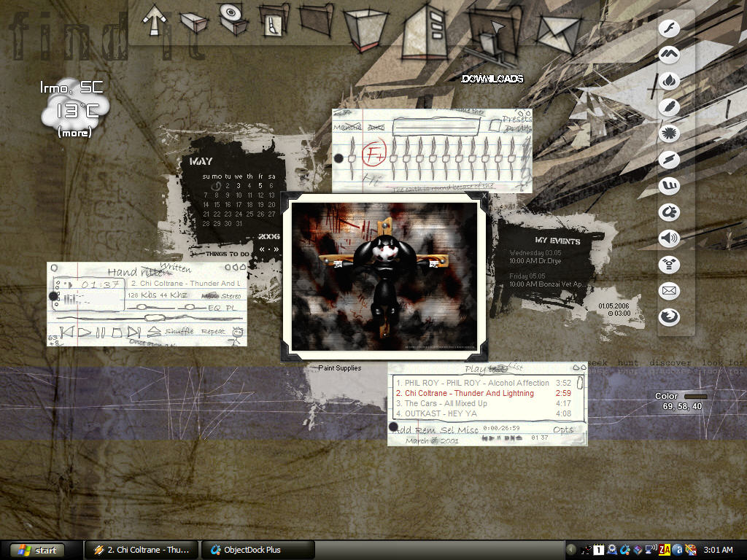
Task: Open the equalizer Presets menu
Action: point(516,119)
